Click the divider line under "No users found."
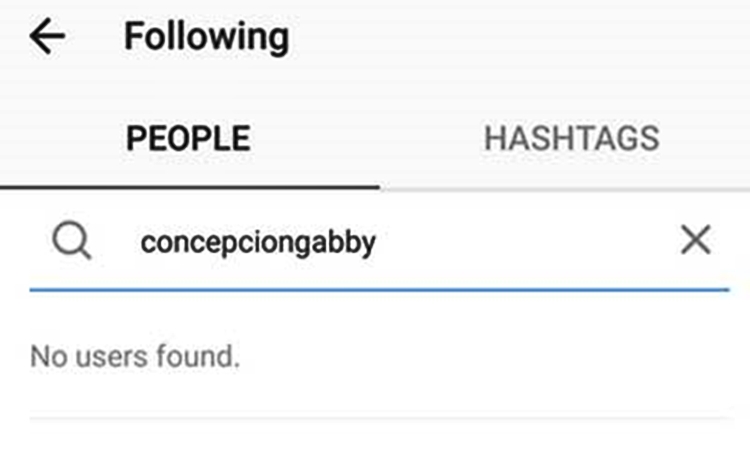The width and height of the screenshot is (750, 459). pyautogui.click(x=380, y=418)
